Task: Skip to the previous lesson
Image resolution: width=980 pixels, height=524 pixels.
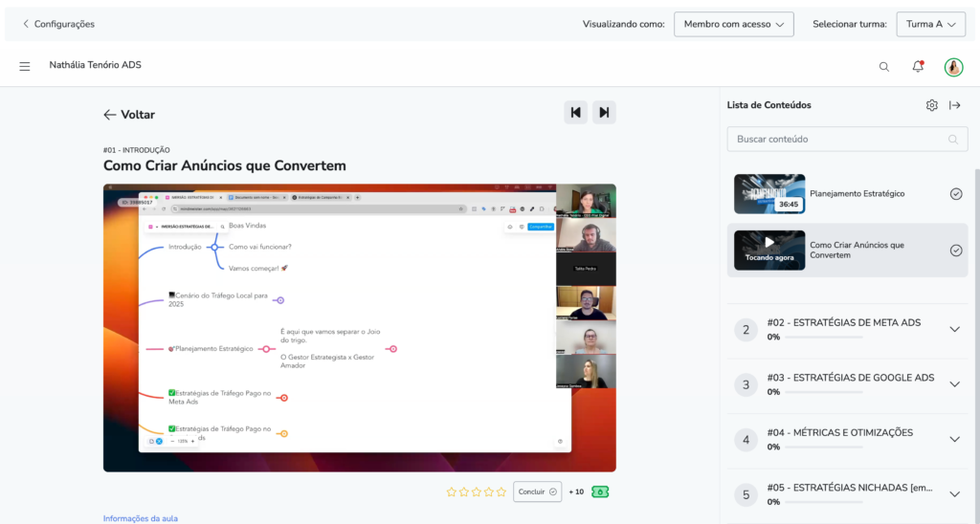Action: point(575,113)
